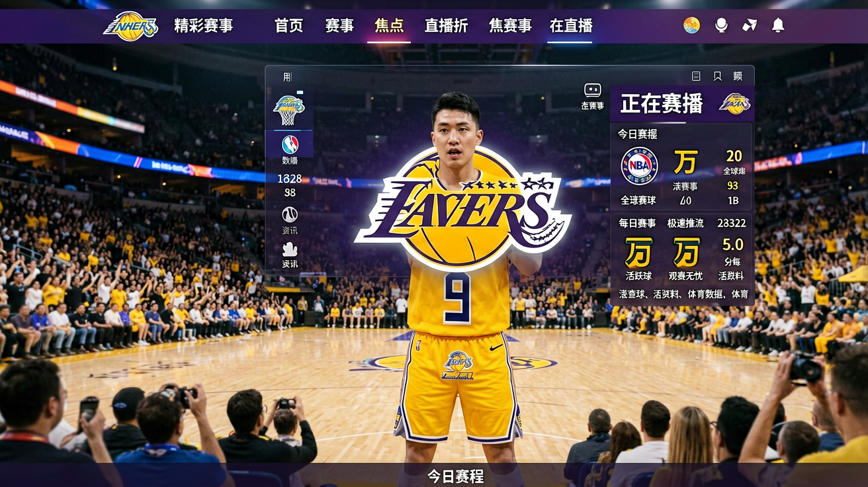This screenshot has height=487, width=868.
Task: Click the yellow 5.0 rating value
Action: point(733,244)
